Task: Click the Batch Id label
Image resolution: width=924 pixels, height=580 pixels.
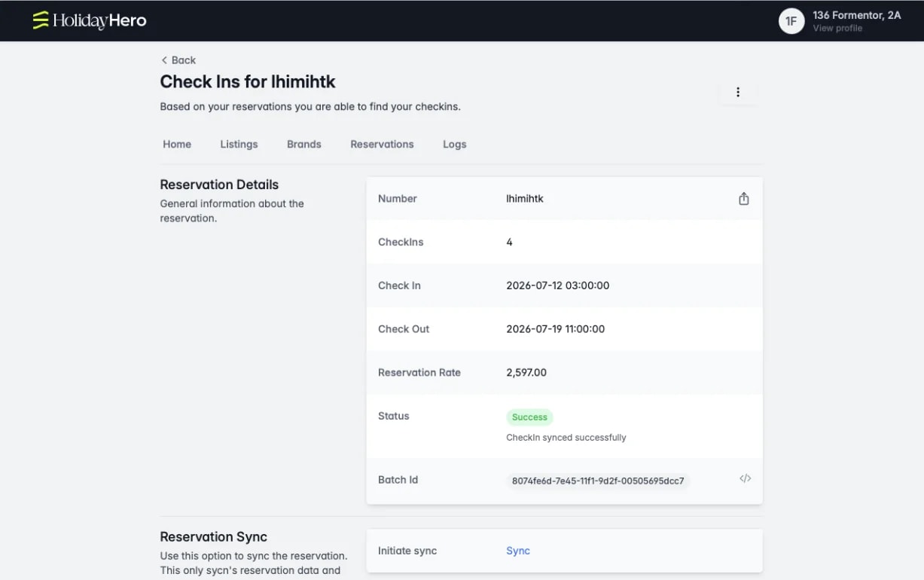Action: (398, 480)
